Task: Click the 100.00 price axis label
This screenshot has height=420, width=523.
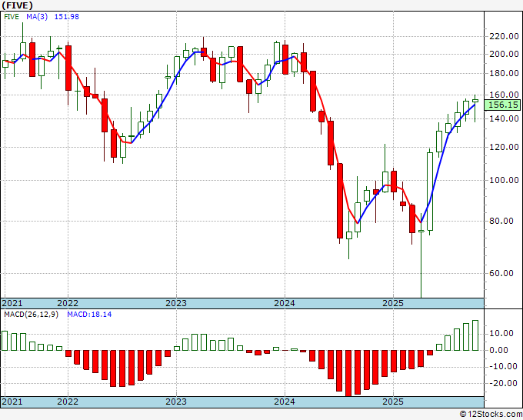Action: point(504,181)
